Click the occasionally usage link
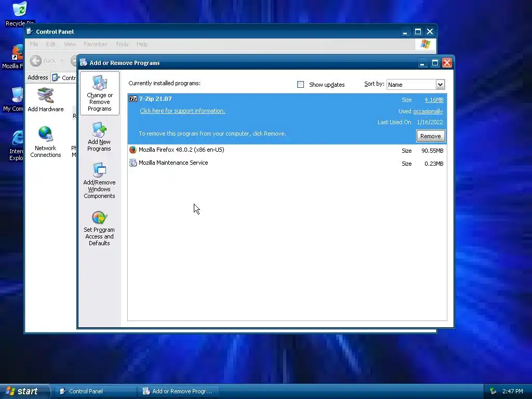The height and width of the screenshot is (399, 532). [x=428, y=111]
